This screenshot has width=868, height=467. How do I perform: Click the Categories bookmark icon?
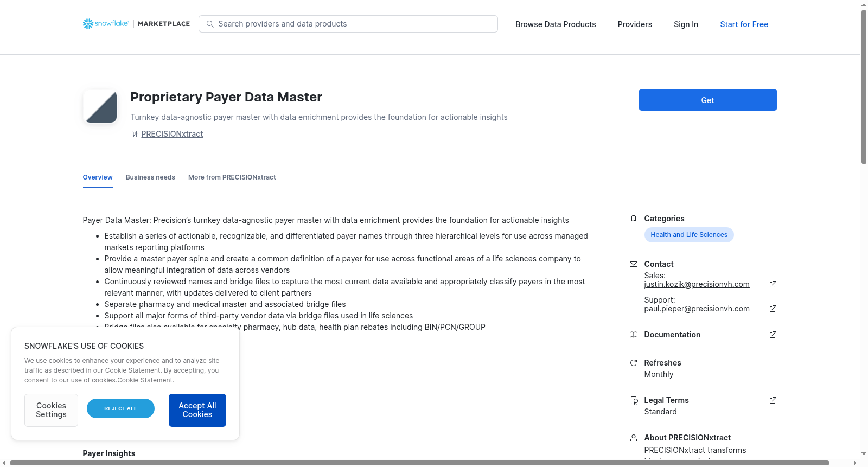[x=633, y=219]
